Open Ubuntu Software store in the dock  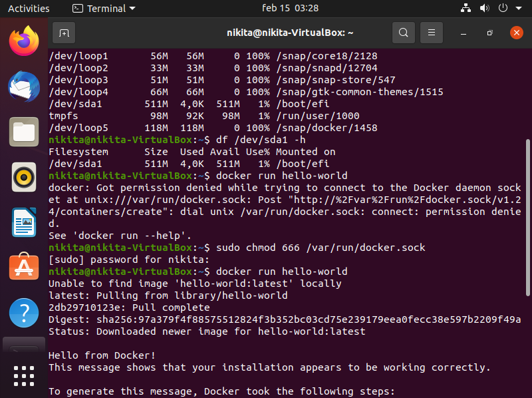[24, 267]
